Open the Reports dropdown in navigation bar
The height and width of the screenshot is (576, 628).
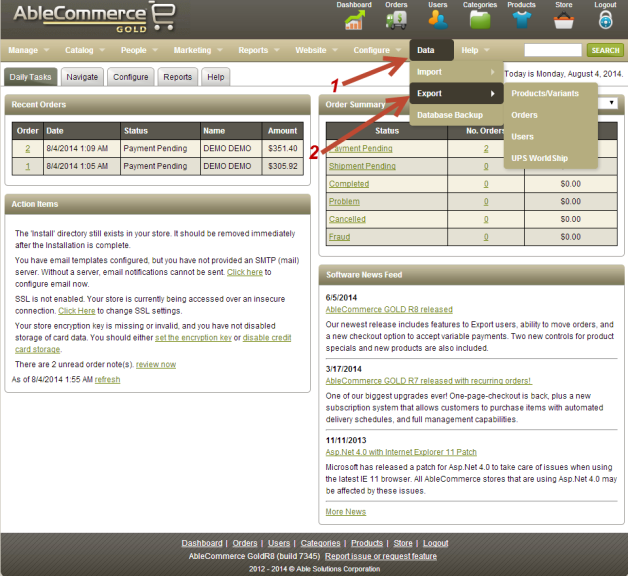click(258, 50)
